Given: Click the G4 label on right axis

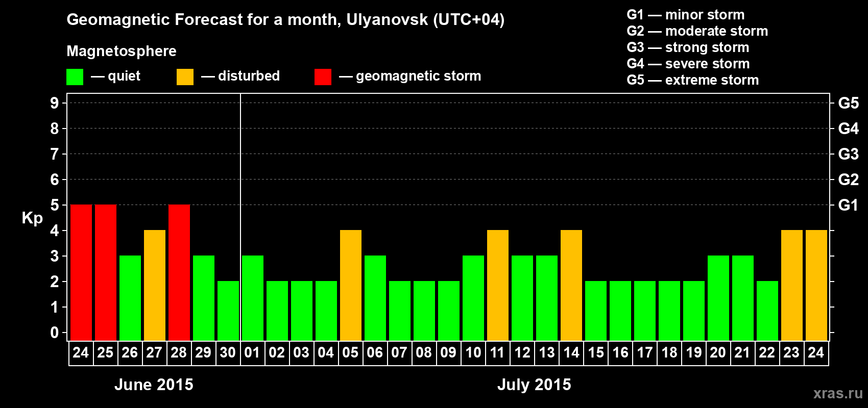Looking at the screenshot, I should click(849, 129).
